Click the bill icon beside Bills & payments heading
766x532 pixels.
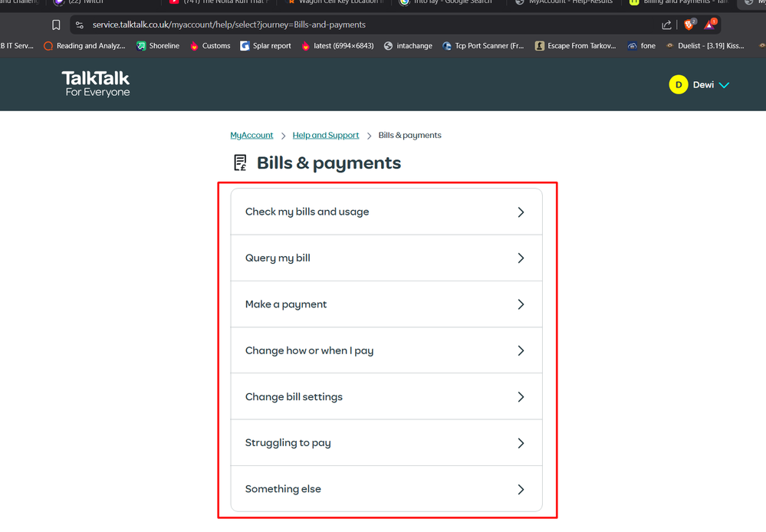[240, 163]
